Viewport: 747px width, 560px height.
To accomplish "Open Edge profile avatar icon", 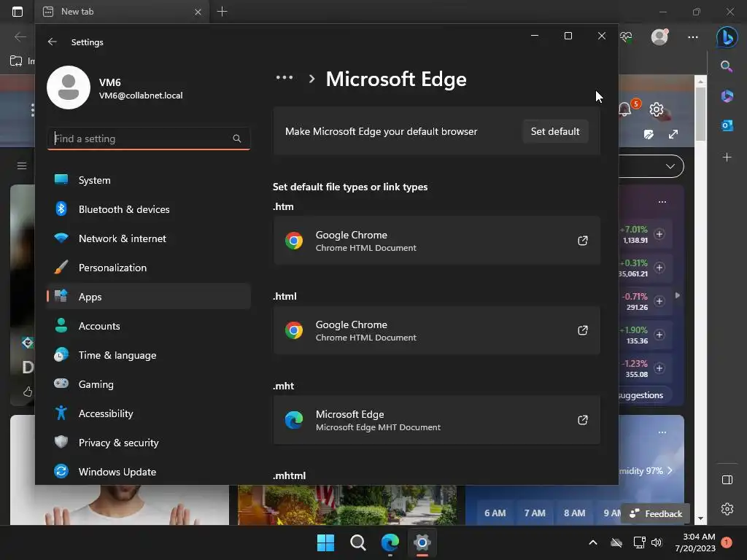I will coord(659,36).
